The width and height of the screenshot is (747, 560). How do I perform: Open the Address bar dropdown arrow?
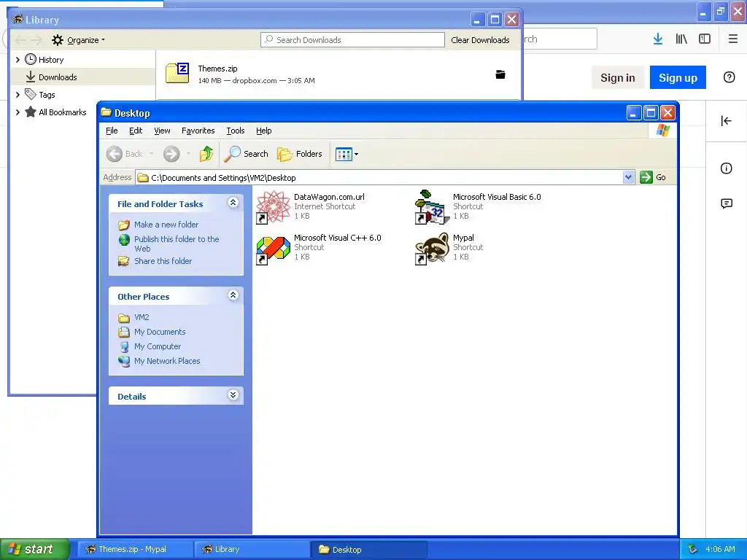click(628, 178)
